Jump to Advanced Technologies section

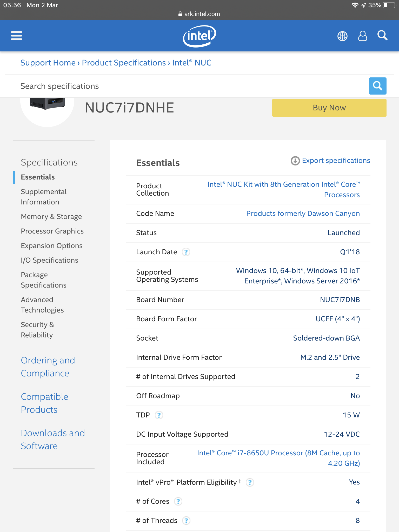point(42,305)
